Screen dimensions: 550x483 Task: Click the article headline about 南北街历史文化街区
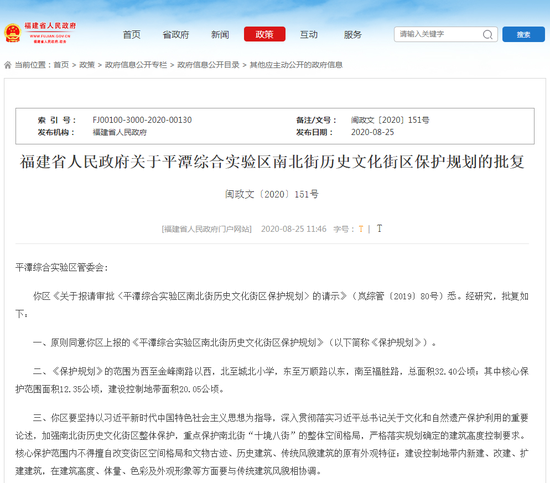(272, 162)
